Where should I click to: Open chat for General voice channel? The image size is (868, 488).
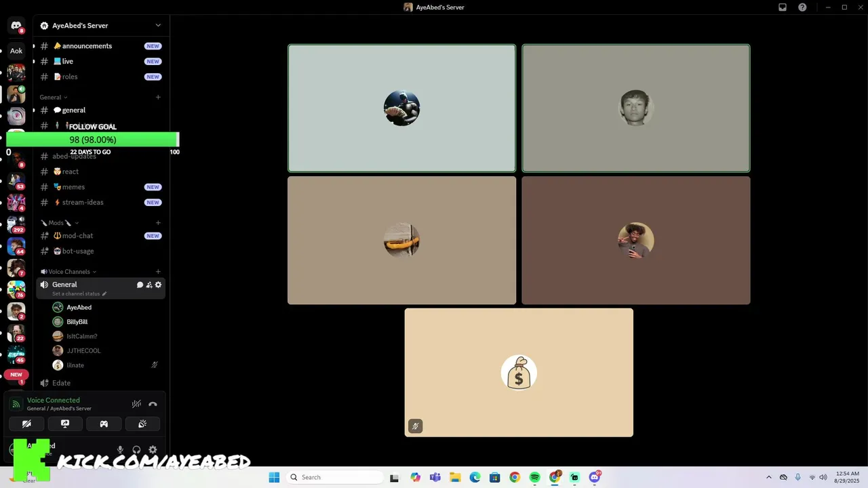tap(140, 285)
